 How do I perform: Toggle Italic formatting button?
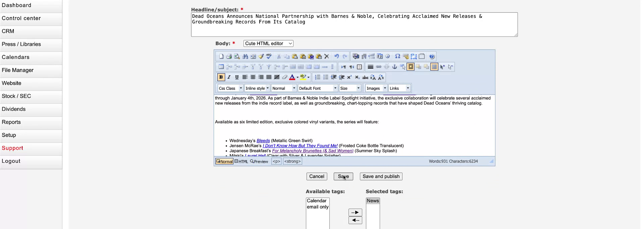[x=229, y=77]
